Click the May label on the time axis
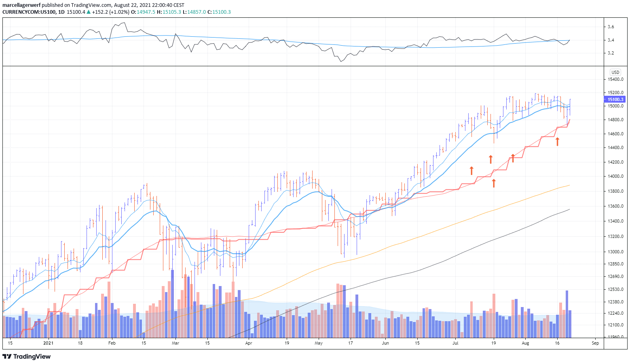630x364 pixels. coord(319,343)
